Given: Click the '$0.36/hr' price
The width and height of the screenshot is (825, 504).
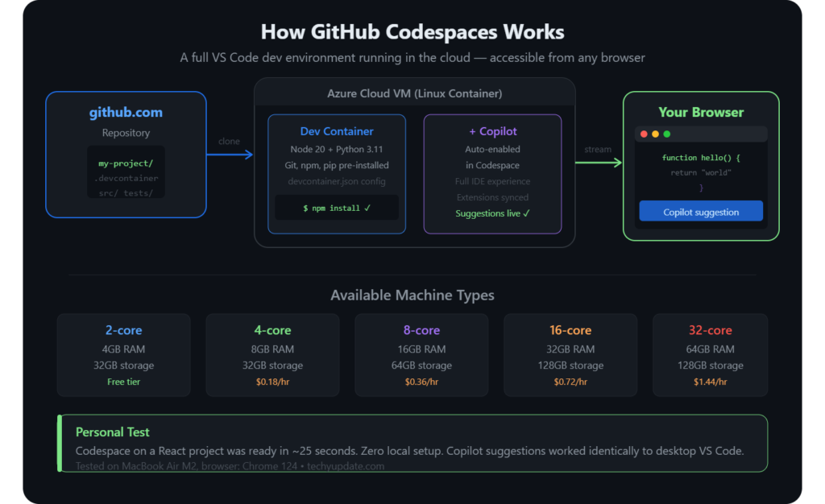Looking at the screenshot, I should [x=421, y=382].
